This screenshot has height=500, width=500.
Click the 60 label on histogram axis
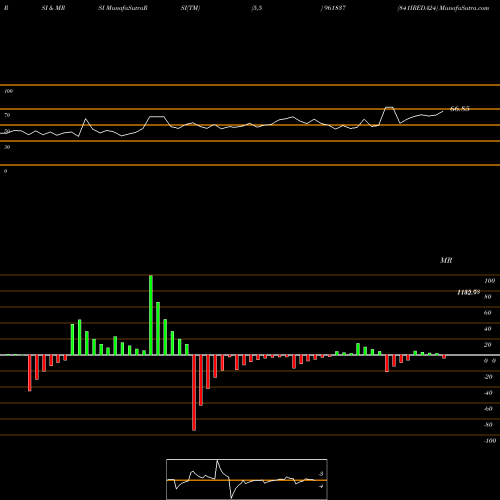[488, 313]
